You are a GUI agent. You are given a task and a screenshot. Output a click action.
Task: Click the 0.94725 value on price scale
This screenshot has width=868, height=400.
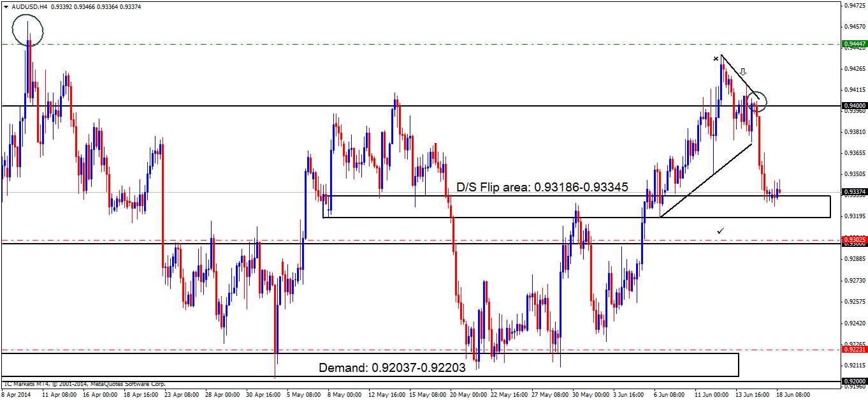[x=855, y=5]
